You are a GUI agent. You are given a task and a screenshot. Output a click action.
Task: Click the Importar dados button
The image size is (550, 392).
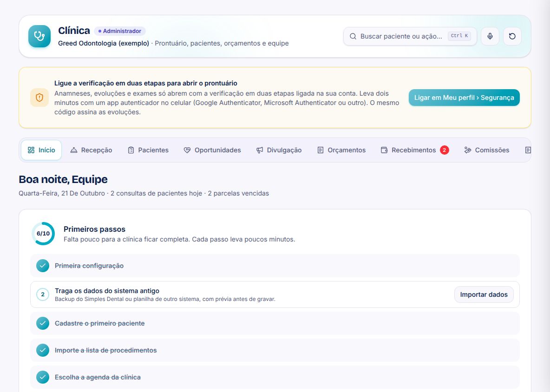click(x=484, y=294)
